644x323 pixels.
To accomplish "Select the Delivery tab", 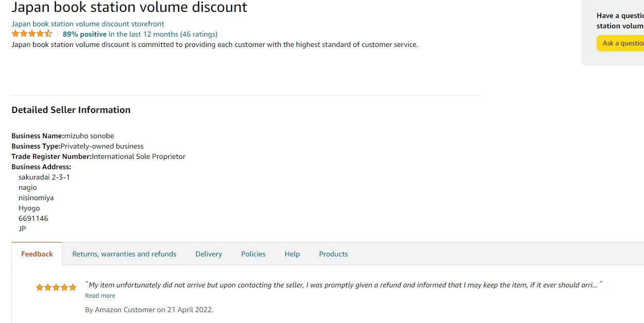I will [x=209, y=254].
